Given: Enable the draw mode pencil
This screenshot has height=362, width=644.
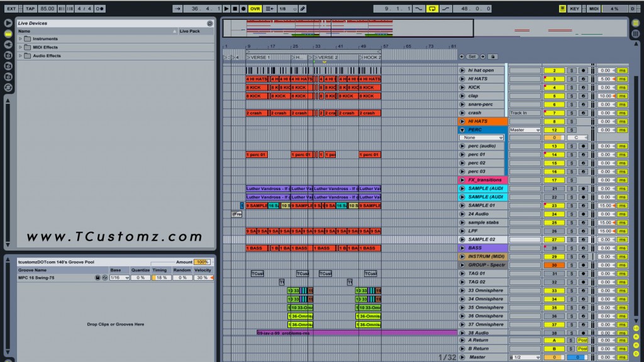Looking at the screenshot, I should pos(303,8).
